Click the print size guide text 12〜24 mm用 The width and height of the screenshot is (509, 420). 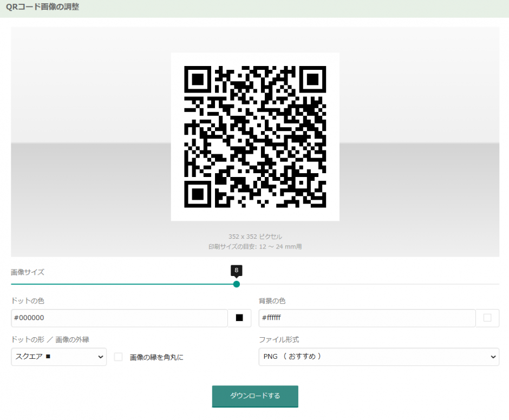point(255,246)
